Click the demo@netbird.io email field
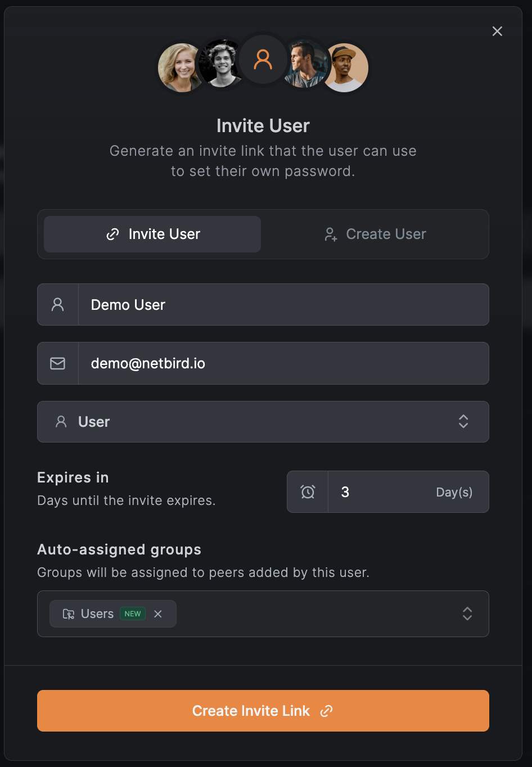Image resolution: width=532 pixels, height=767 pixels. (283, 363)
